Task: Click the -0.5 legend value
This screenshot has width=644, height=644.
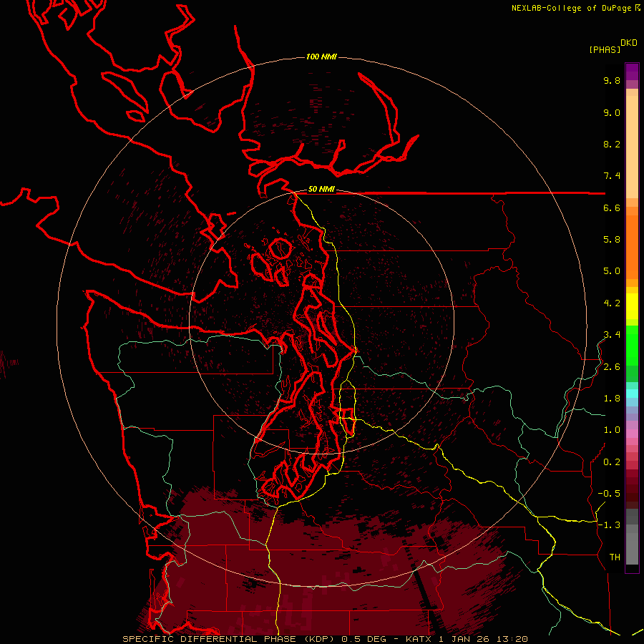Action: coord(609,494)
